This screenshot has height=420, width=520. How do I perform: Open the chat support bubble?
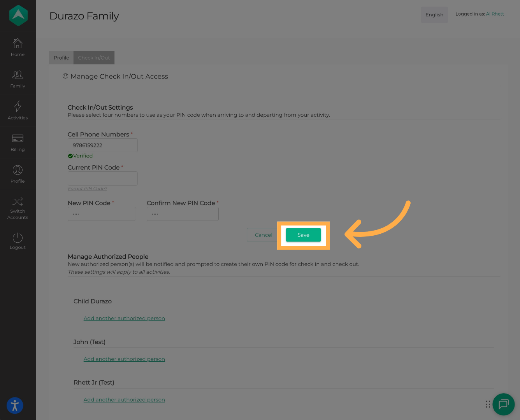(x=503, y=404)
